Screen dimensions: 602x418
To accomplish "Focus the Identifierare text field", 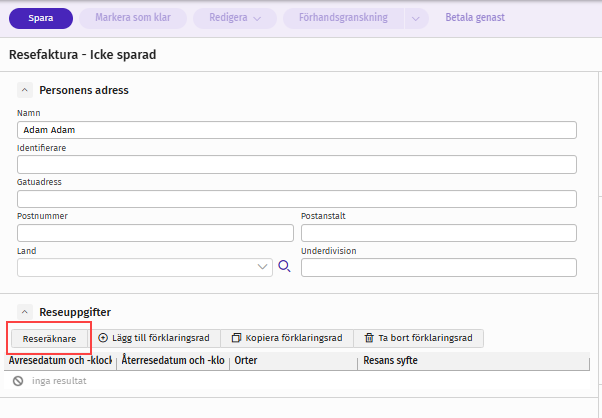I will [x=297, y=164].
